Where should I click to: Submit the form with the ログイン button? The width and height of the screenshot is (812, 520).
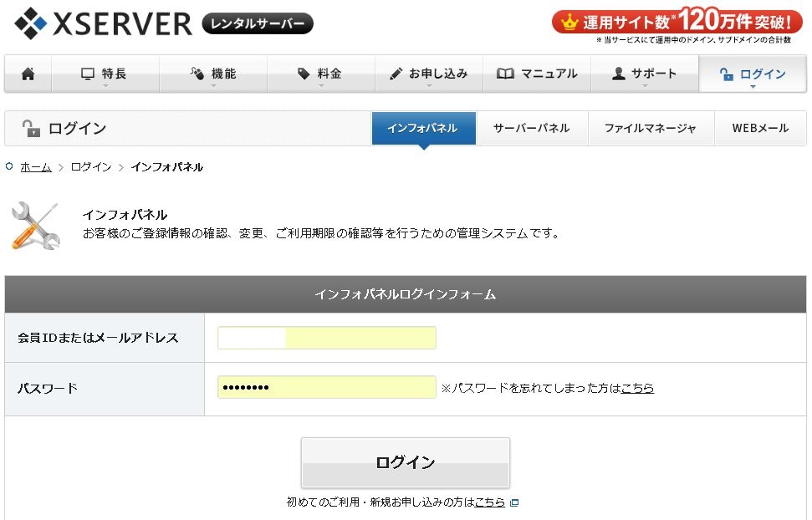[406, 462]
